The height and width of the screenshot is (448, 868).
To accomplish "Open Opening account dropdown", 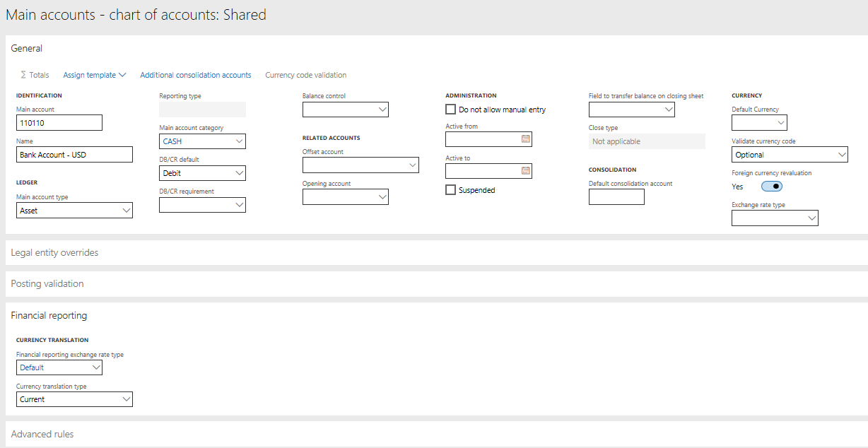I will 382,197.
